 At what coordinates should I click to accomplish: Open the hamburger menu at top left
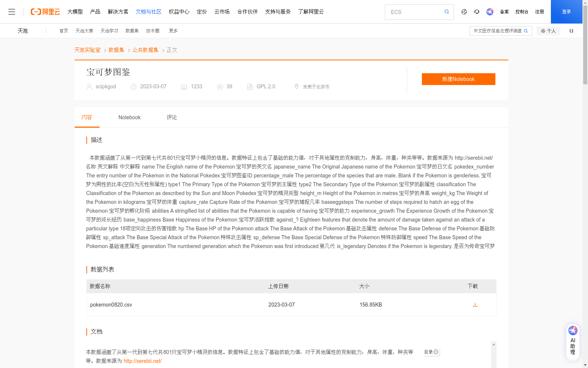[x=12, y=12]
